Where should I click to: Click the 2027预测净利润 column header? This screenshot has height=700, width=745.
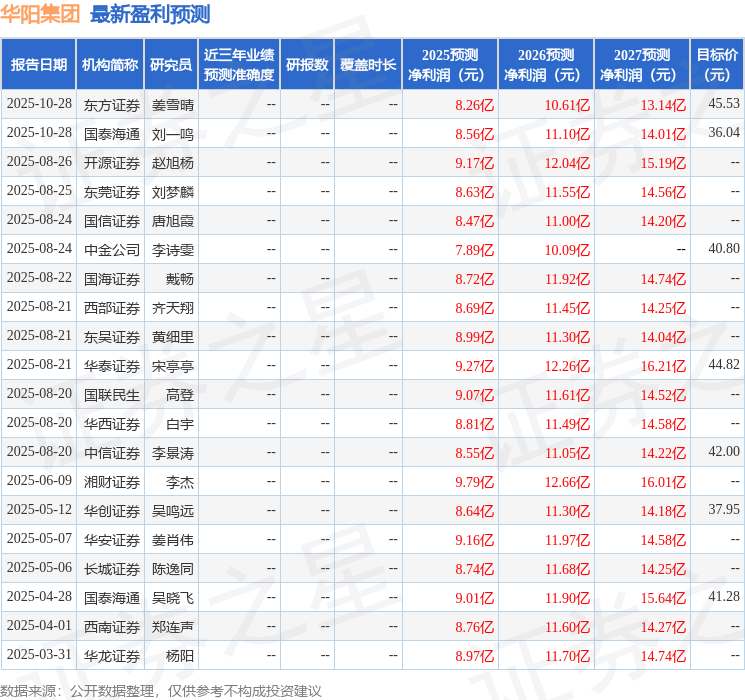click(x=642, y=65)
